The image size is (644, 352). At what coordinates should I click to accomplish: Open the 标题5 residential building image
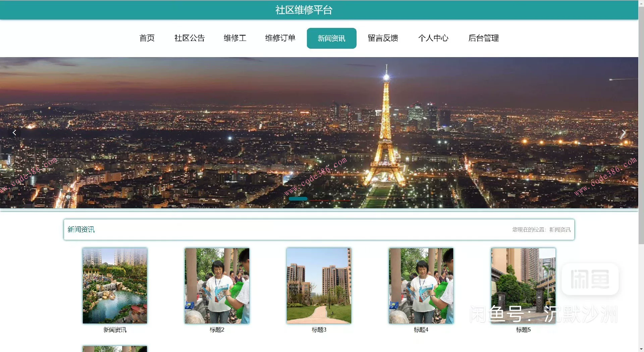pos(523,286)
